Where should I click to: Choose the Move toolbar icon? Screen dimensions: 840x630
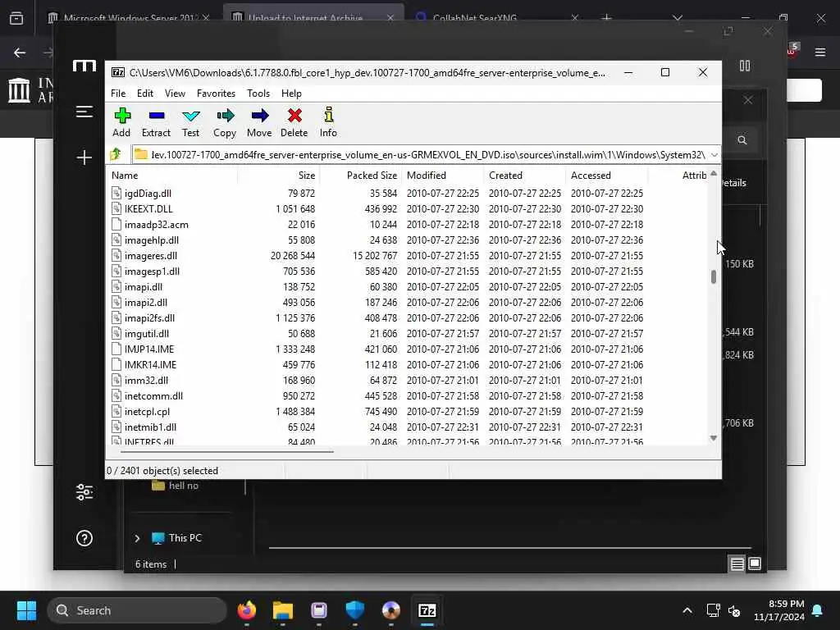(x=259, y=122)
